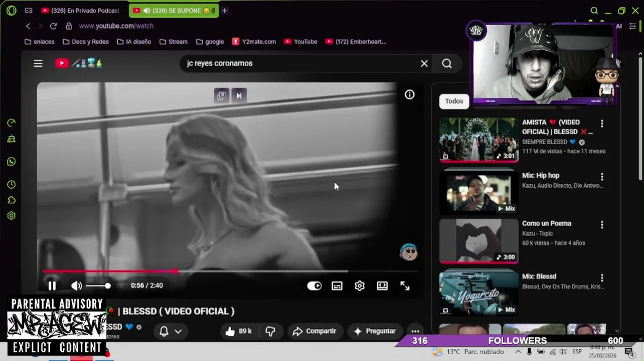Open more actions three-dots under video
Viewport: 644px width, 361px height.
[415, 331]
